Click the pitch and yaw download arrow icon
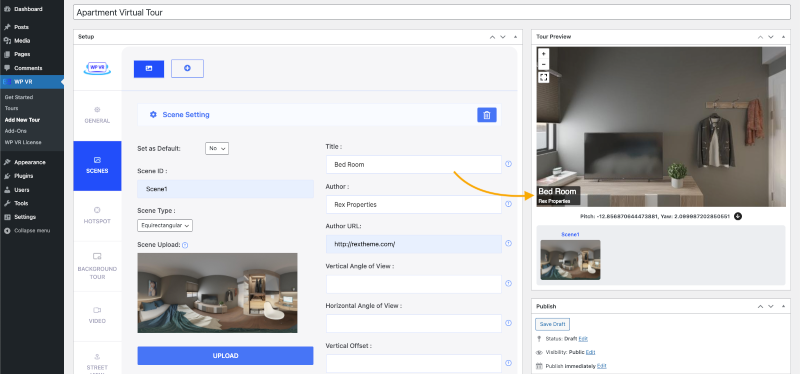 (738, 216)
